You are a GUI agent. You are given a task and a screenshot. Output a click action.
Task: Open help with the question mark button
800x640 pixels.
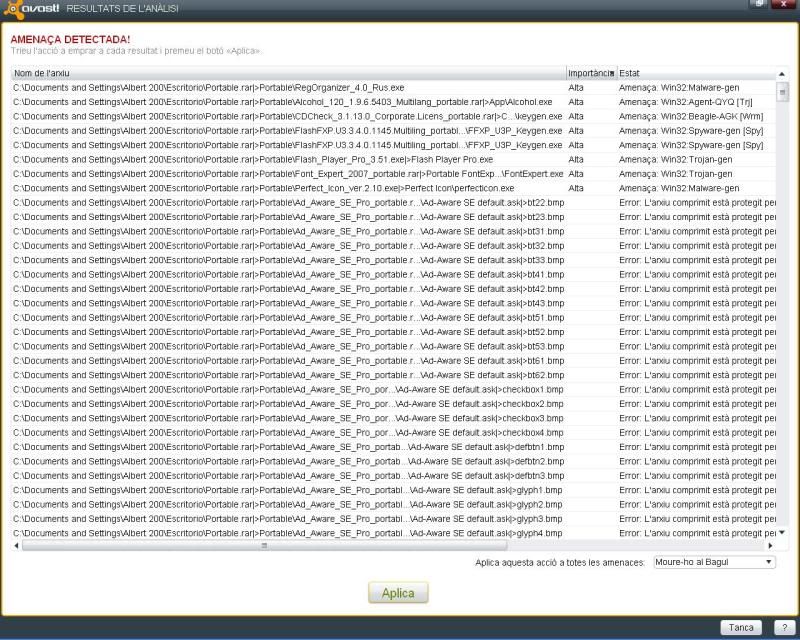click(785, 627)
